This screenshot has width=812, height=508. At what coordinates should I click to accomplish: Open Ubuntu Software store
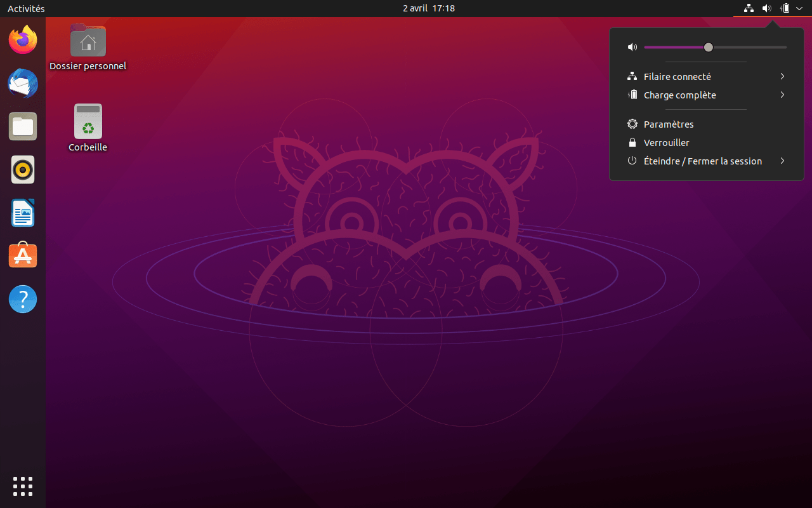point(23,256)
